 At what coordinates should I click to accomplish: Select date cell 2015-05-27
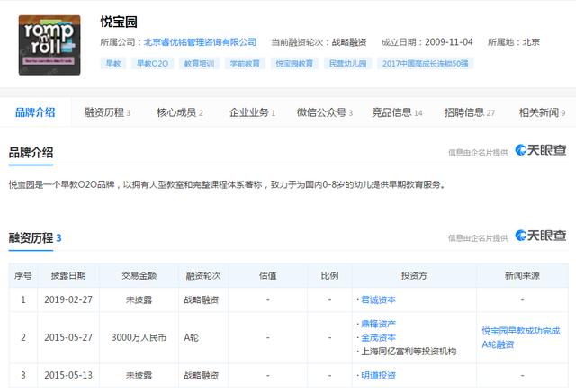68,338
